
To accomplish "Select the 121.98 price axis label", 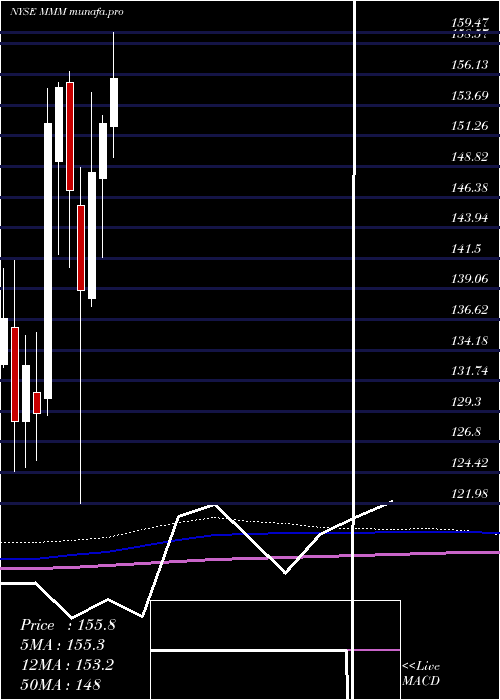I will [x=470, y=494].
